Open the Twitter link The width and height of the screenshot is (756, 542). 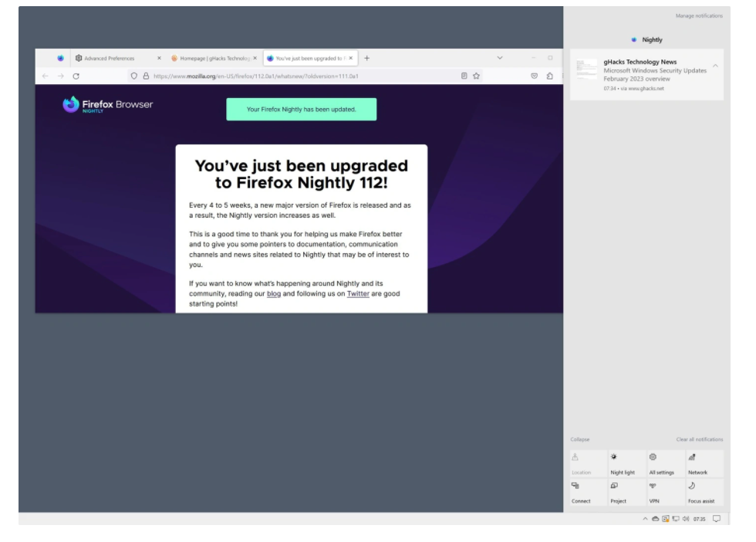(x=358, y=293)
